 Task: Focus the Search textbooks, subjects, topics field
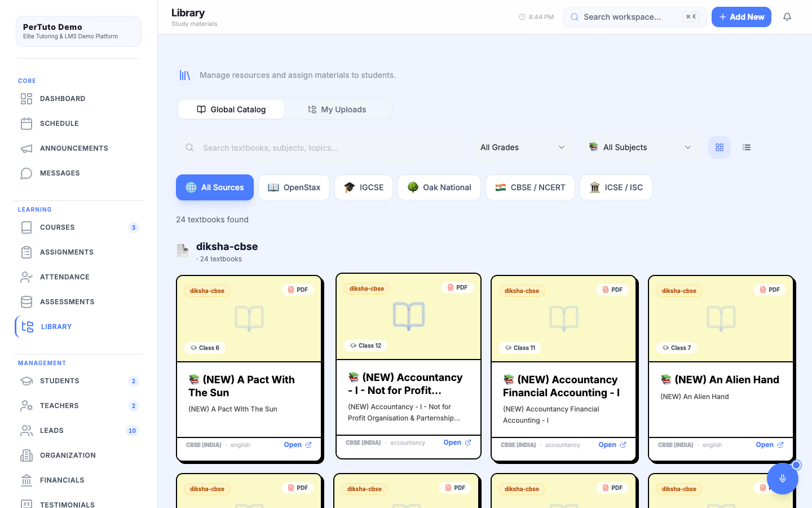click(321, 147)
